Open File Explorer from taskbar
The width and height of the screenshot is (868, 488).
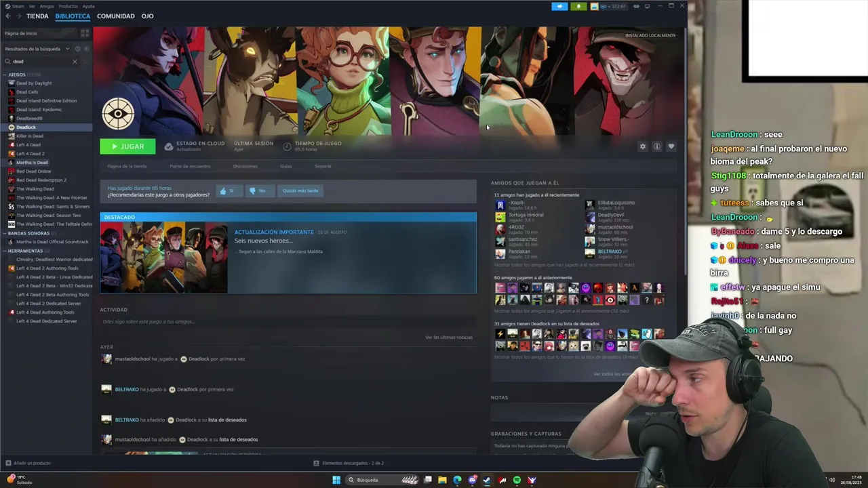pos(442,480)
